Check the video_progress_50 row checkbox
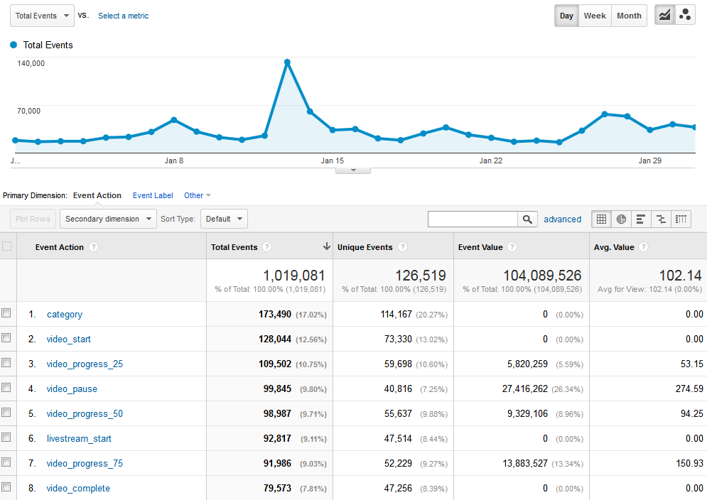The image size is (707, 500). 6,412
